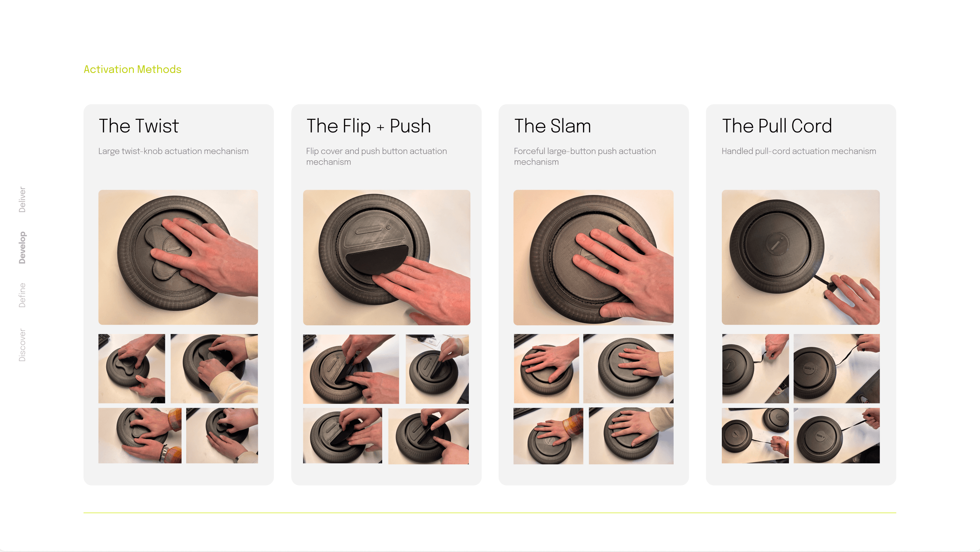Screen dimensions: 980x552
Task: Select top-right small photo under Pull Cord
Action: [836, 369]
